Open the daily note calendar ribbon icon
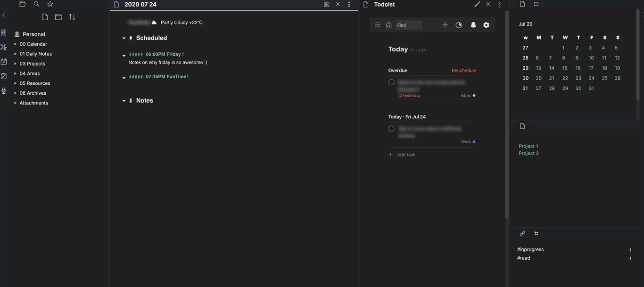 coord(4,62)
